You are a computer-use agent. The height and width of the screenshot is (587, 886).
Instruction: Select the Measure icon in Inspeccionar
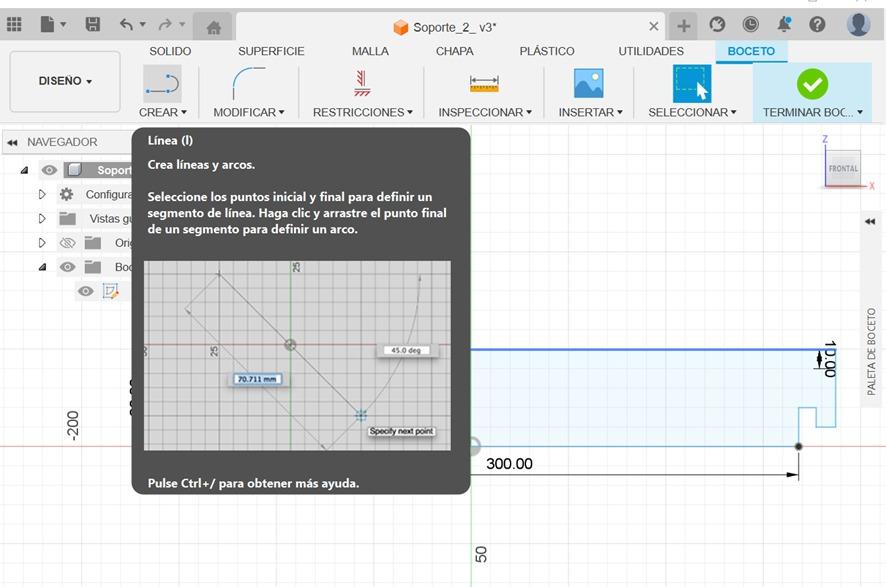[x=484, y=84]
